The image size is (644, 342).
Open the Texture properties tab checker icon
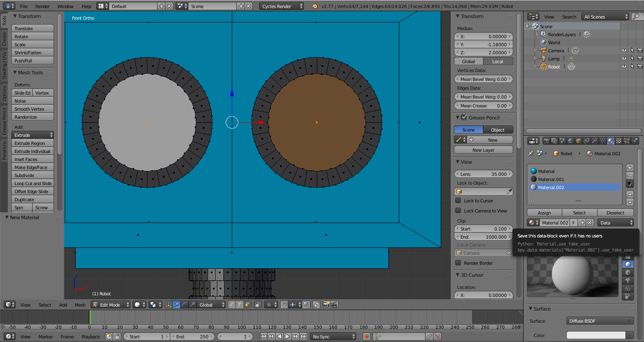619,141
